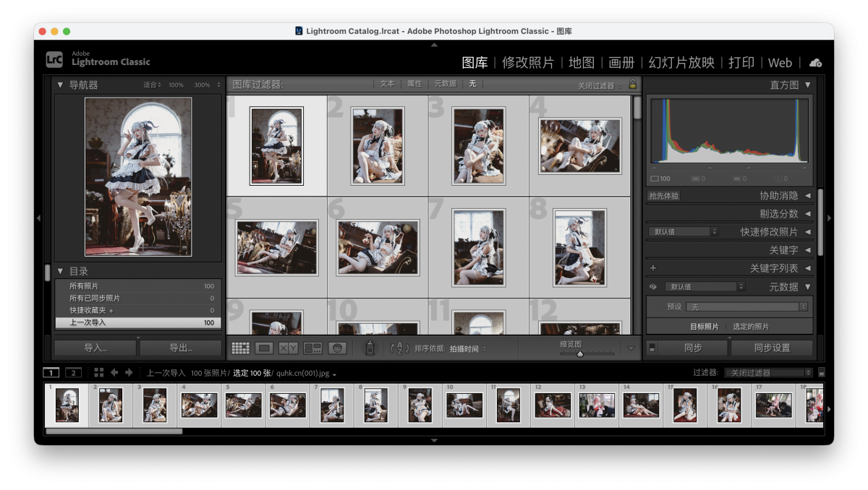This screenshot has height=490, width=868.
Task: Open Compare view (XY icon)
Action: point(288,348)
